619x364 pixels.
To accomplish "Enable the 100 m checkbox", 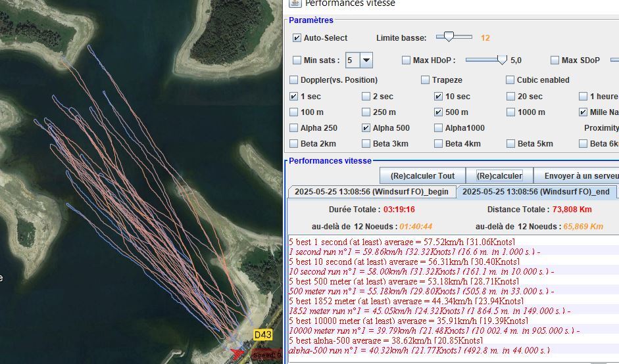I will point(293,112).
